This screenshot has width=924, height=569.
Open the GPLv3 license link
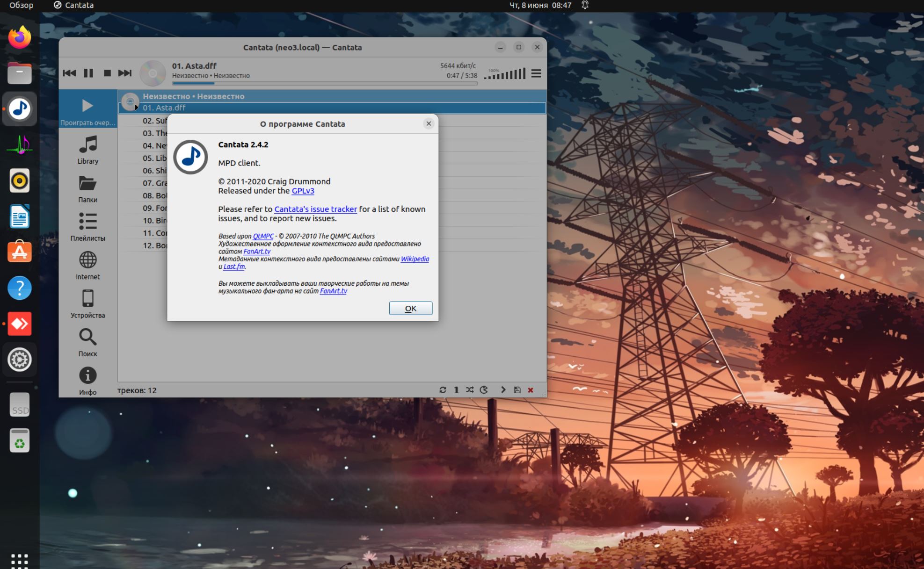point(303,191)
